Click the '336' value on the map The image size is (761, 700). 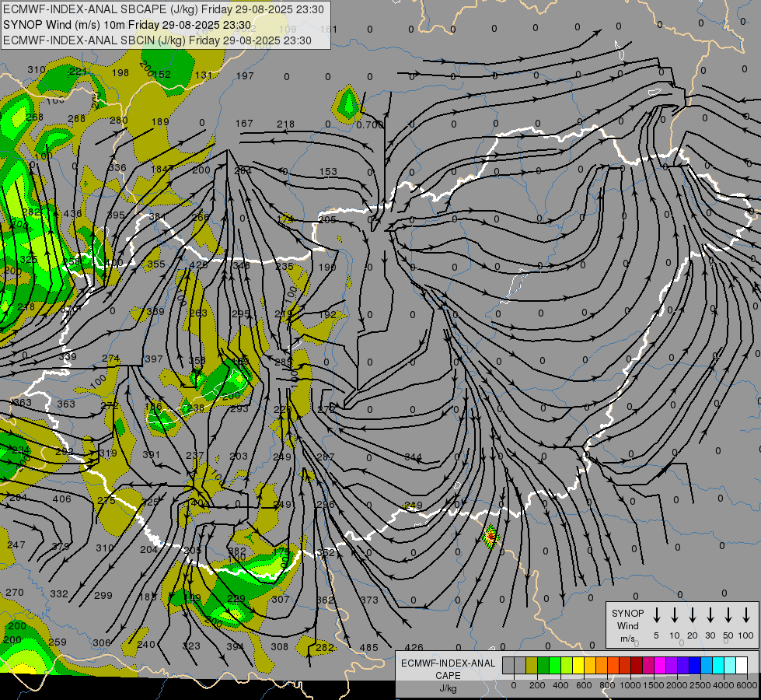117,167
